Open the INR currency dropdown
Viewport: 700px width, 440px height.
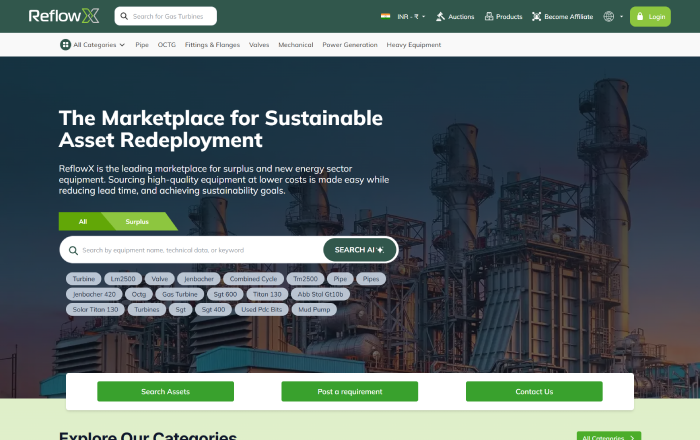[411, 17]
